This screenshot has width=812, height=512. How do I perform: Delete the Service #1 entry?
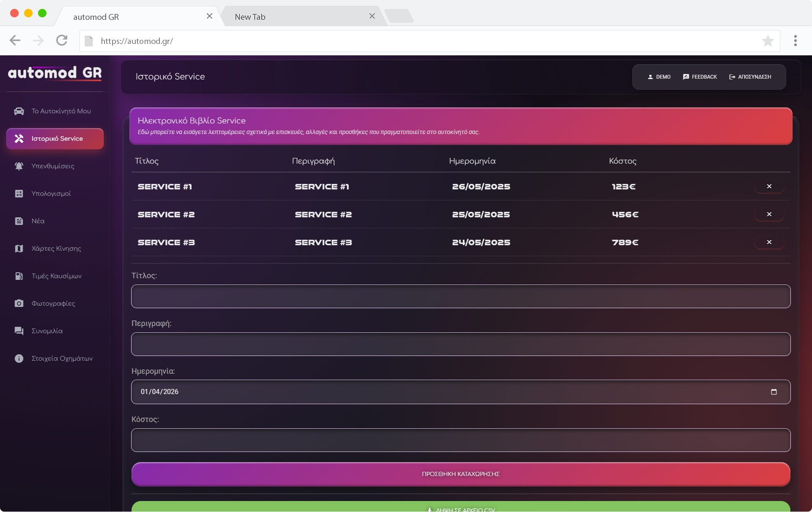pos(769,186)
